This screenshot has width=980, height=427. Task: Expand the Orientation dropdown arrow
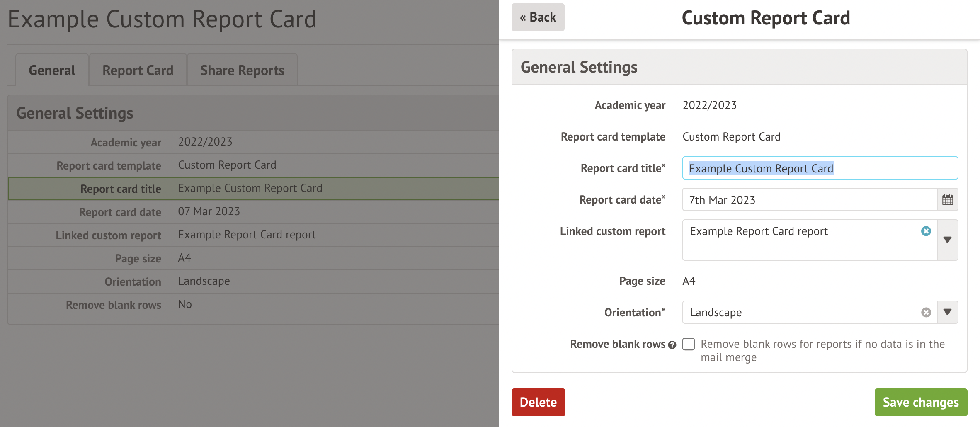click(x=947, y=312)
